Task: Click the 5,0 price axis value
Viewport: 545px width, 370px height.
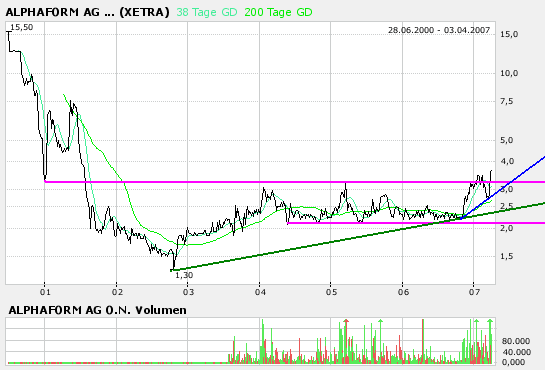Action: pos(506,140)
